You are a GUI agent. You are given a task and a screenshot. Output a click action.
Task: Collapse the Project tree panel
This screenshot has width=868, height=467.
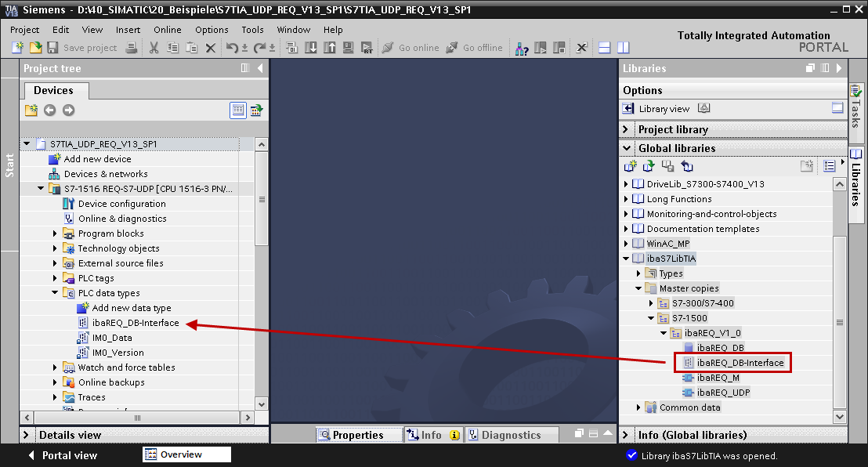[x=260, y=68]
